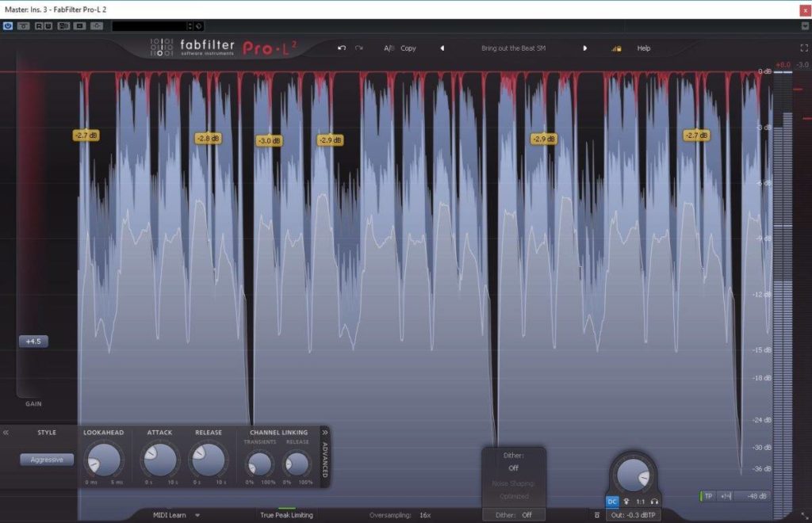Image resolution: width=812 pixels, height=523 pixels.
Task: Click the Aggressive style button
Action: pyautogui.click(x=46, y=459)
